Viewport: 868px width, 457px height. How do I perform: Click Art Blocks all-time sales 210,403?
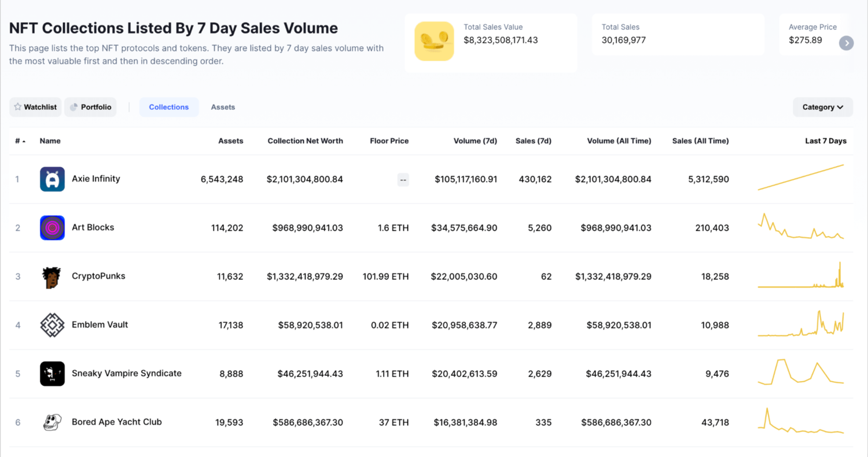click(x=712, y=228)
